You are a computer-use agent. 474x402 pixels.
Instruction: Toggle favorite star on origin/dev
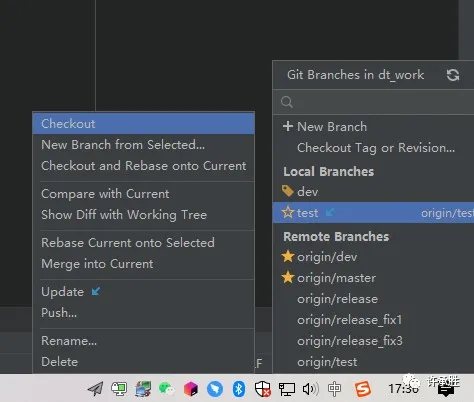pos(288,257)
